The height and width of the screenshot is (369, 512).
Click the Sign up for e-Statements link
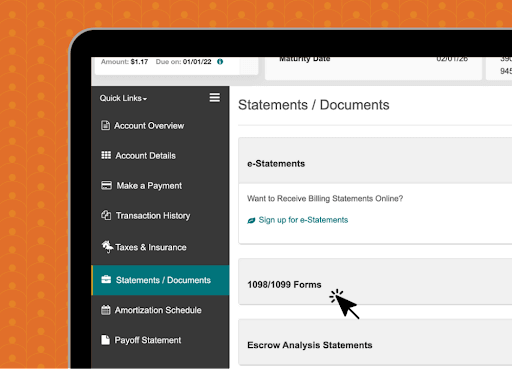303,220
